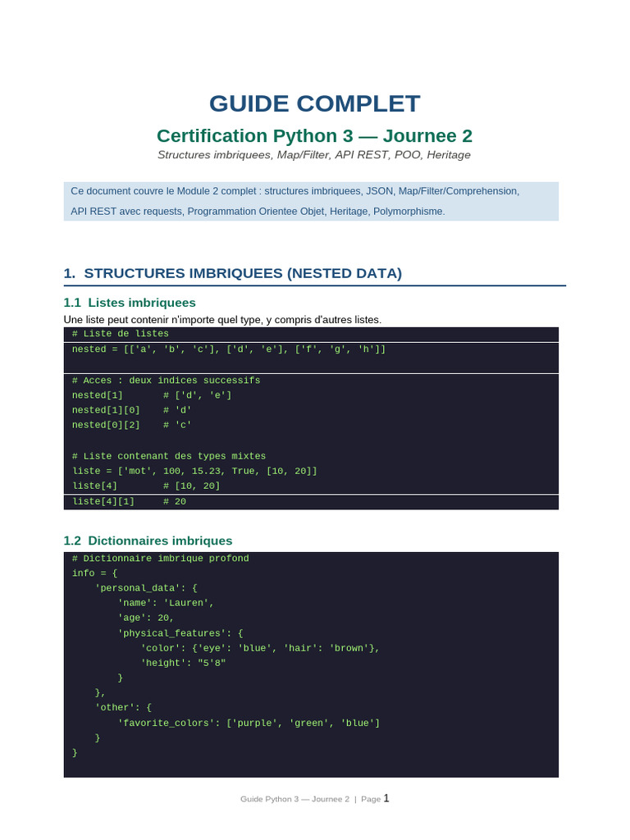Click the italic line 'Structures imbriquees, Map/Filter, API REST, POO, Heritage'
Viewport: 630px width, 840px height.
click(314, 155)
